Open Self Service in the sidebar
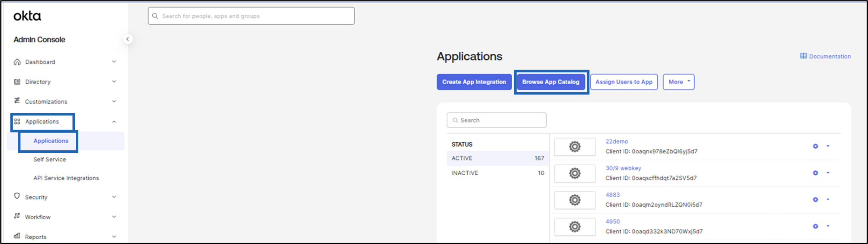Image resolution: width=868 pixels, height=244 pixels. [50, 159]
